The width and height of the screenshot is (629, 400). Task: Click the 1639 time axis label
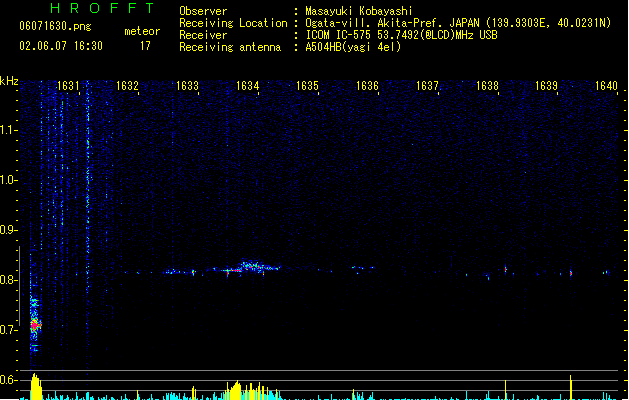click(x=546, y=86)
